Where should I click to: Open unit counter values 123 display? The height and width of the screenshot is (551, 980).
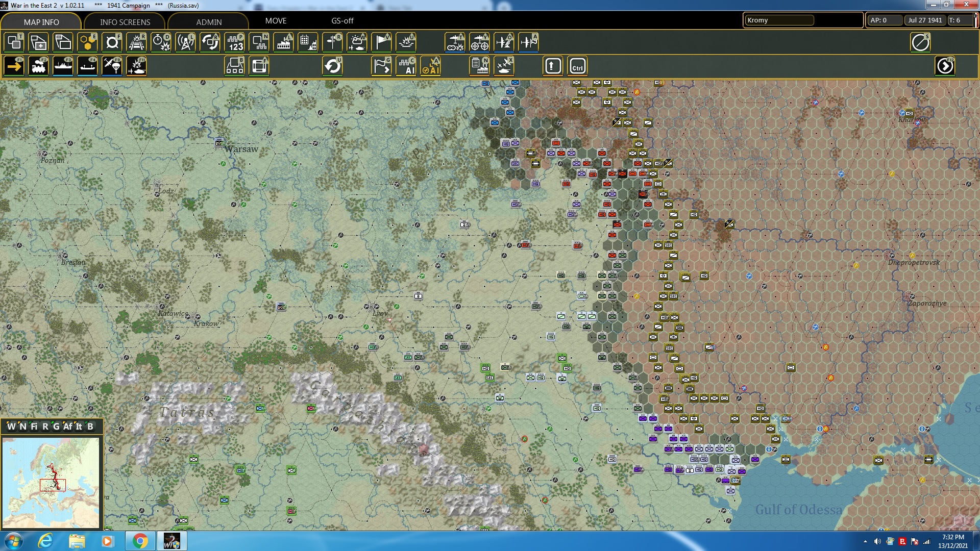(235, 42)
